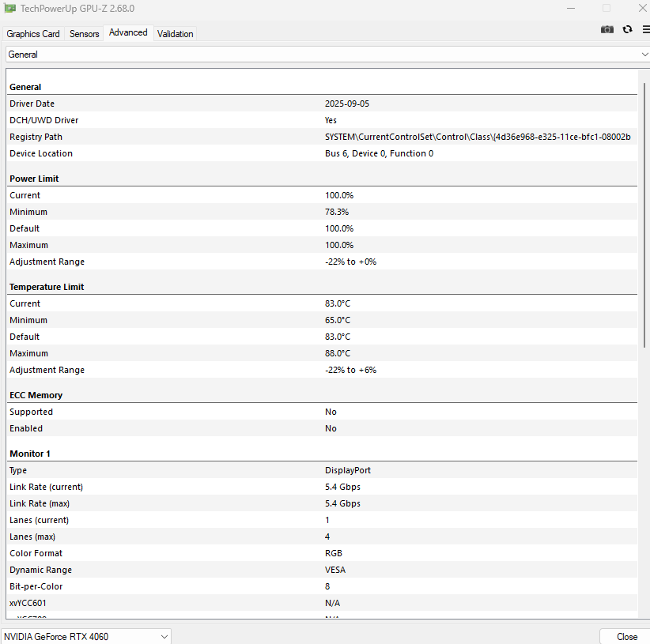This screenshot has height=644, width=650.
Task: Select the ECC Memory Enabled row
Action: 322,428
